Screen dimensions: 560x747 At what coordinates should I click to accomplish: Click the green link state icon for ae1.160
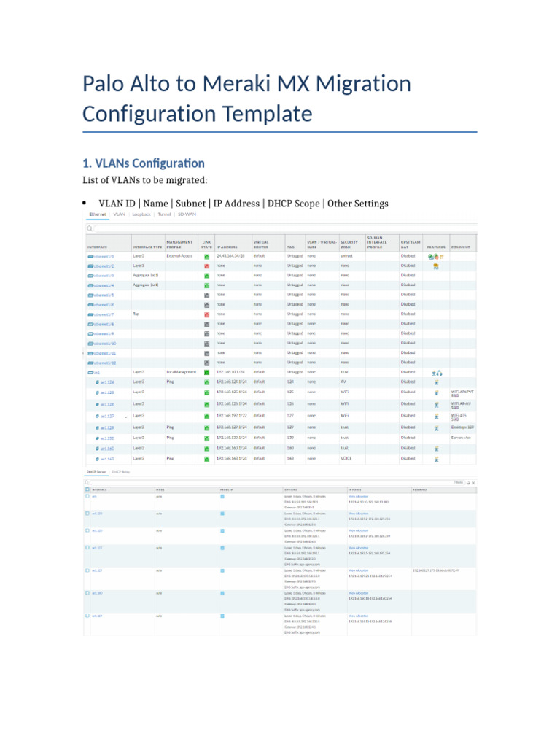(x=206, y=449)
